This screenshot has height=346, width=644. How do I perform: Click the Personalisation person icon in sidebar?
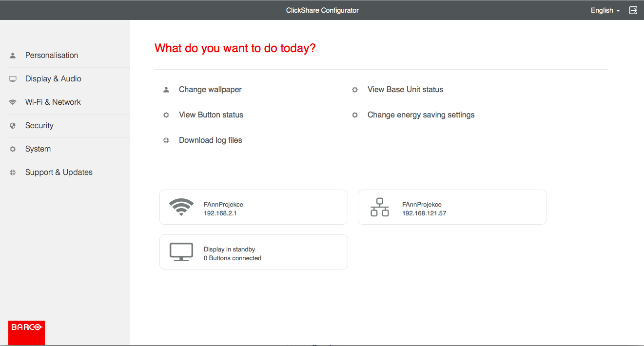(x=13, y=56)
